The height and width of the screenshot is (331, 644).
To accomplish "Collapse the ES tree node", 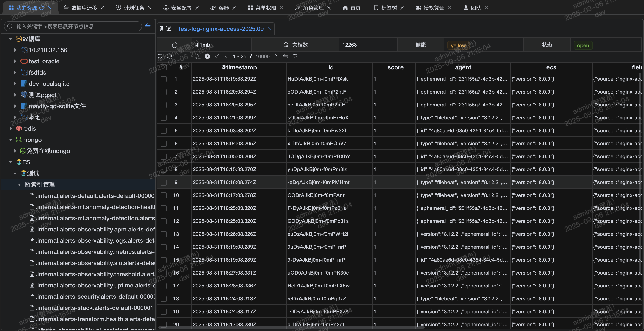I will [11, 162].
